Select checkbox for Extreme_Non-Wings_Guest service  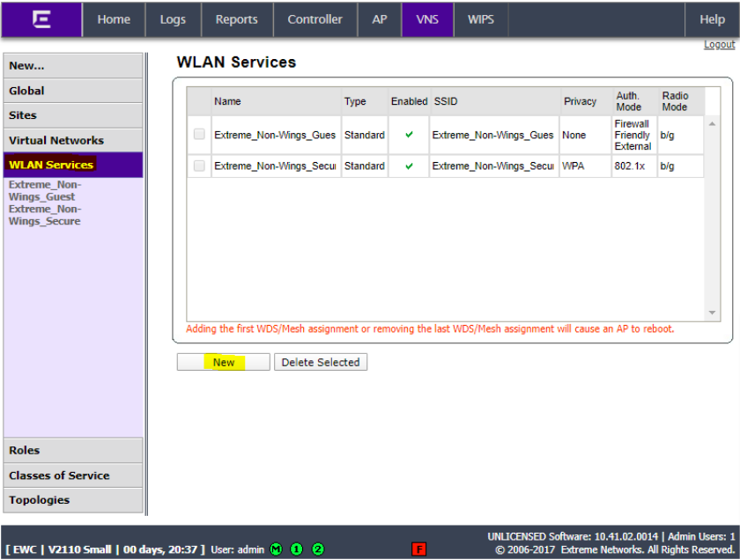tap(199, 135)
